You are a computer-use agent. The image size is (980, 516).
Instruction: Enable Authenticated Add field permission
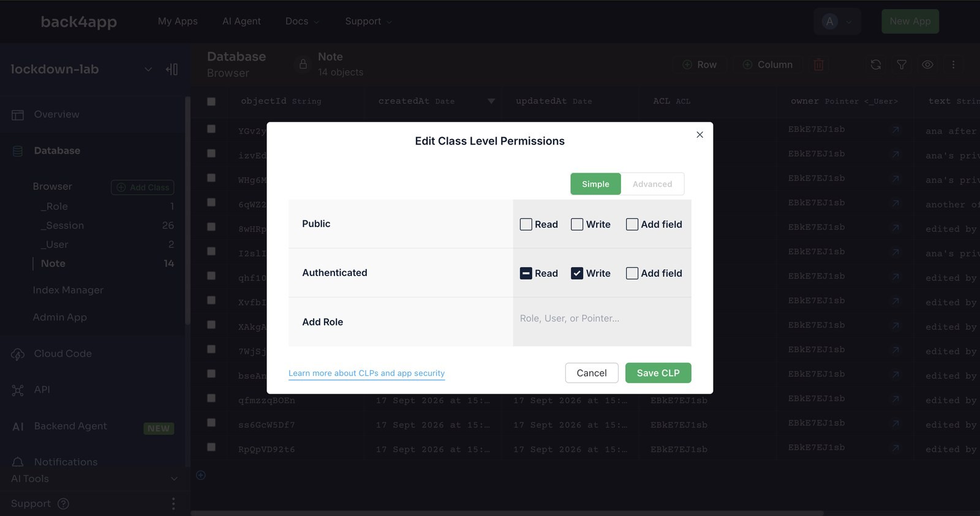click(632, 274)
